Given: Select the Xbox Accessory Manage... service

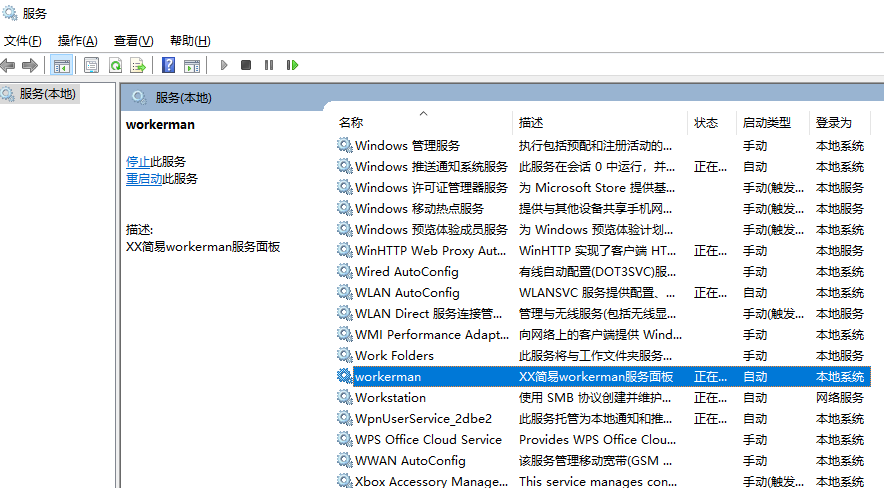Looking at the screenshot, I should (431, 481).
